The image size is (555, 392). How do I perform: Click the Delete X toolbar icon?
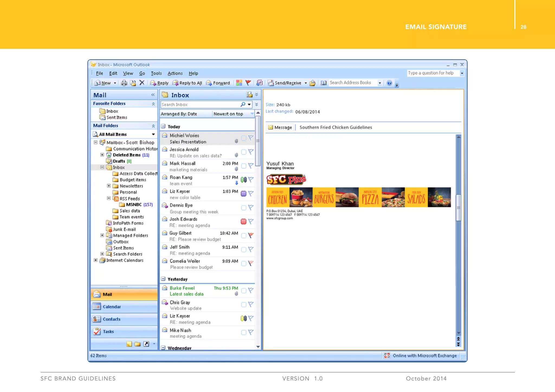[x=142, y=83]
